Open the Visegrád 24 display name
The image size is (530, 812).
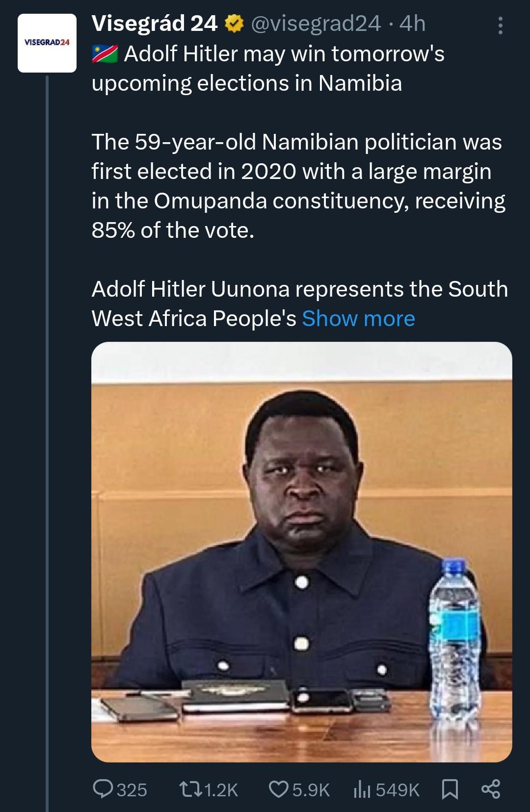[x=154, y=24]
